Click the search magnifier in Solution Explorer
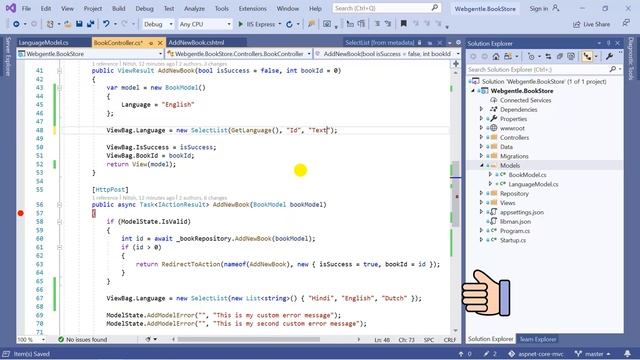 (x=613, y=69)
